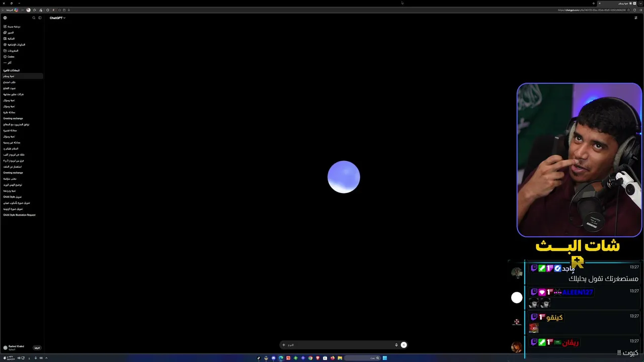Open the top-right conversation options icon

[636, 18]
